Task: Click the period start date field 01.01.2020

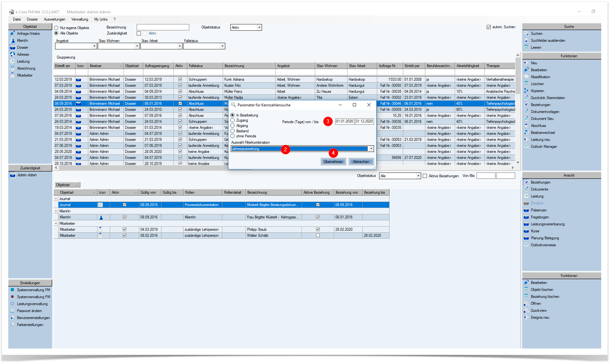Action: pyautogui.click(x=345, y=121)
